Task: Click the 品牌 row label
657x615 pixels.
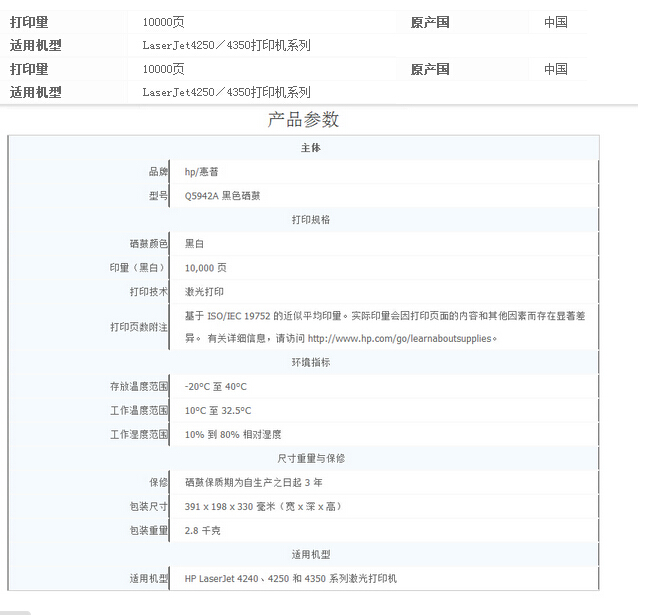Action: [158, 171]
